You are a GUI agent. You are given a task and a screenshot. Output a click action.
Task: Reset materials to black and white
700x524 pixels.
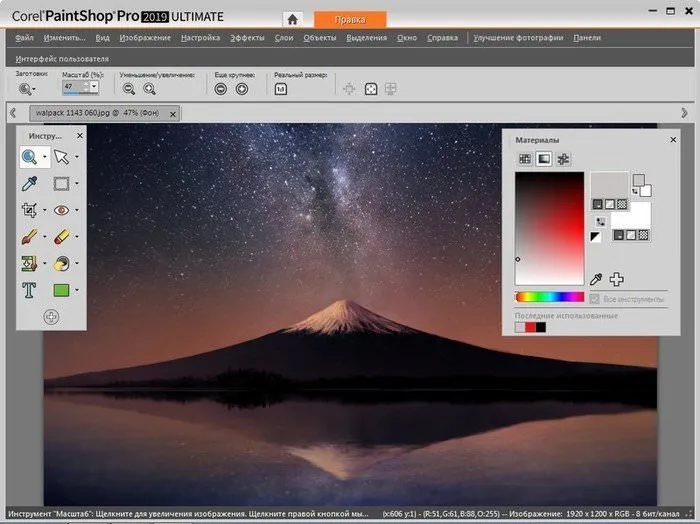click(597, 236)
